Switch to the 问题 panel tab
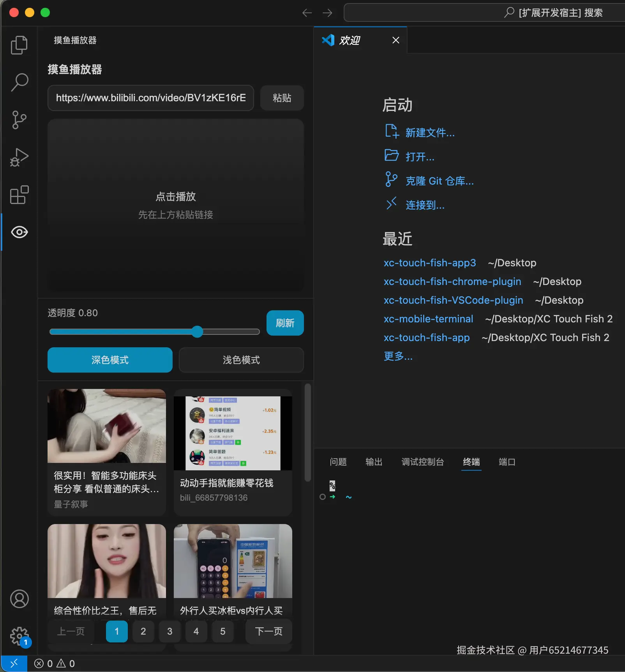The width and height of the screenshot is (625, 672). tap(338, 462)
